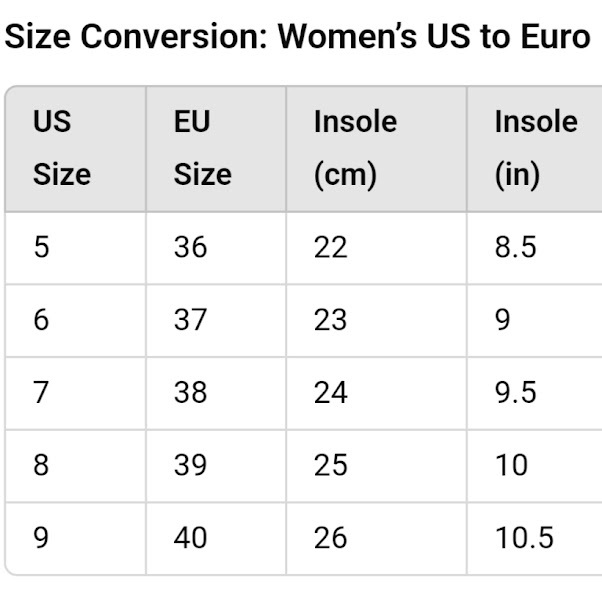Click the 22 cm insole cell
Screen dimensions: 602x602
click(x=330, y=247)
